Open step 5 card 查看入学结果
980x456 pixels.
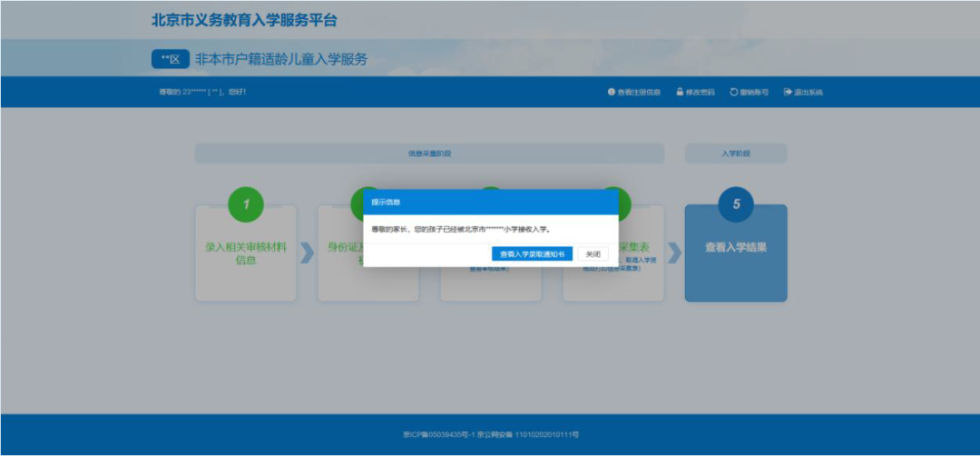(736, 253)
